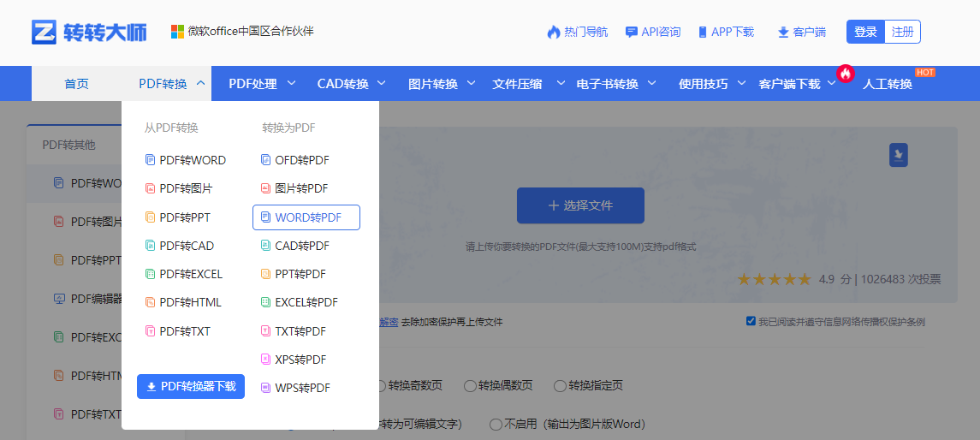Expand the CAD转换 dropdown menu

coord(351,84)
